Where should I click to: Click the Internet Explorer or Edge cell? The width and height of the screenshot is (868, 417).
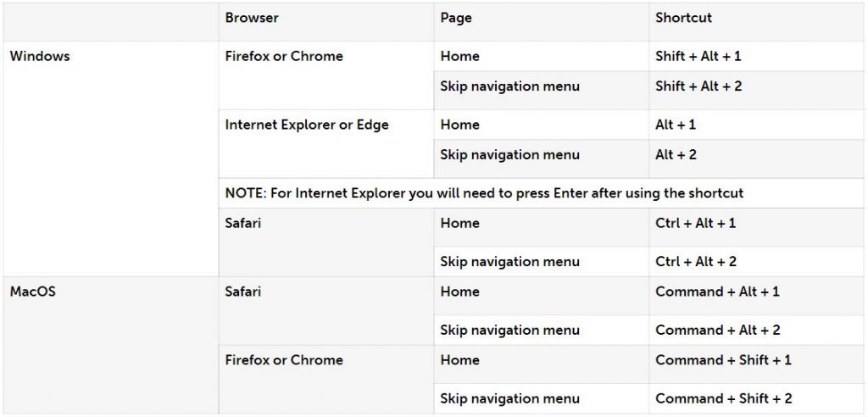307,125
